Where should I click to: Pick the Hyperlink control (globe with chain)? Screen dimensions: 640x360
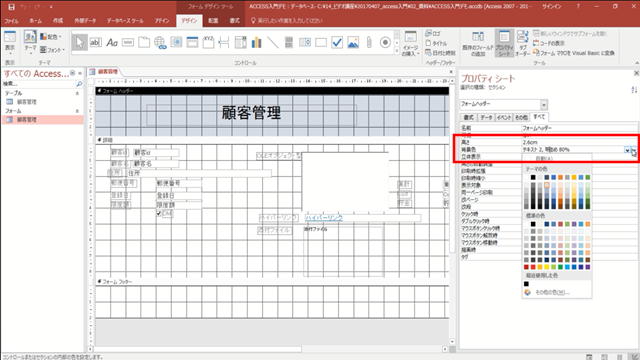(160, 42)
